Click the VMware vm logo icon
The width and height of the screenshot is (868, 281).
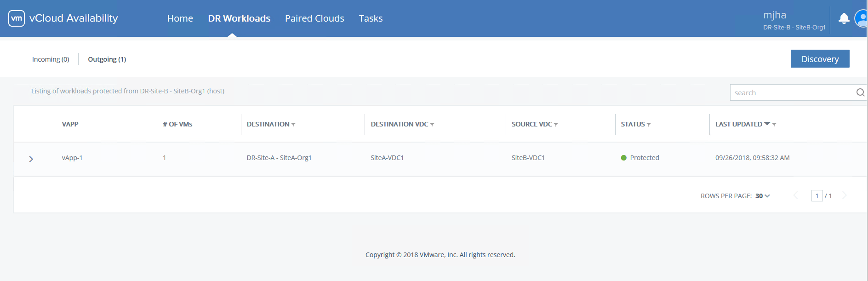[x=17, y=18]
